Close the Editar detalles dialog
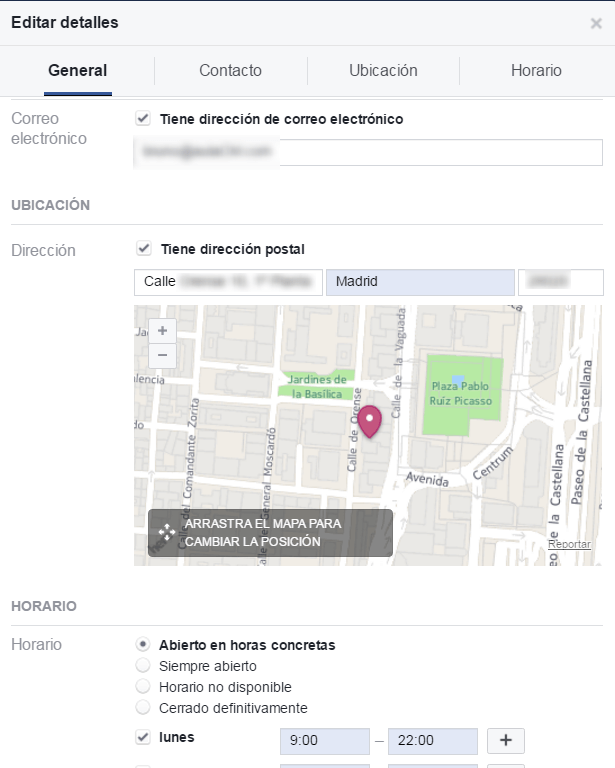 [x=596, y=23]
